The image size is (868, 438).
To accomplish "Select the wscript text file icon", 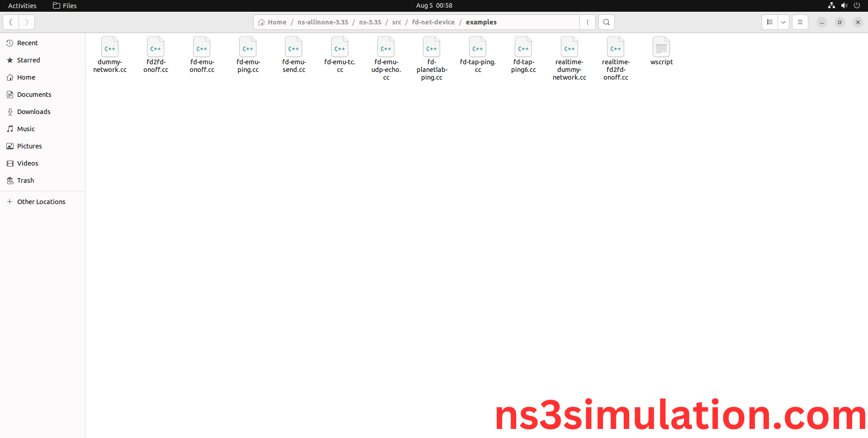I will pyautogui.click(x=661, y=48).
